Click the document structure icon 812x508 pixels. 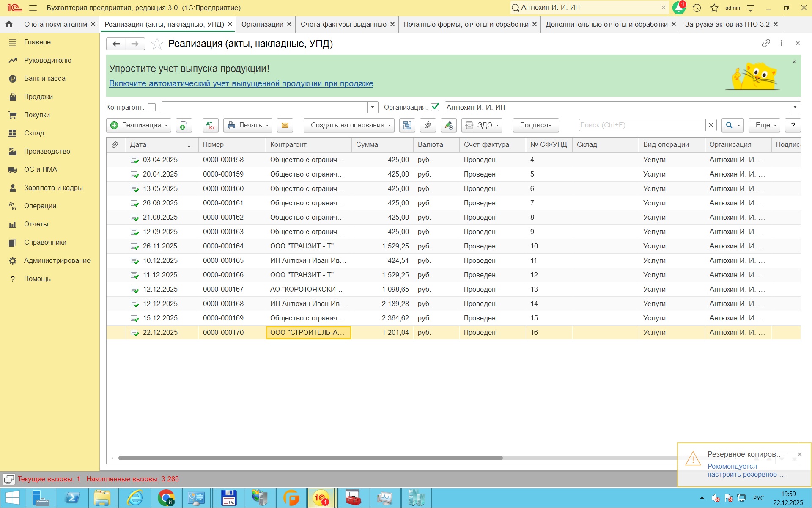pos(407,125)
